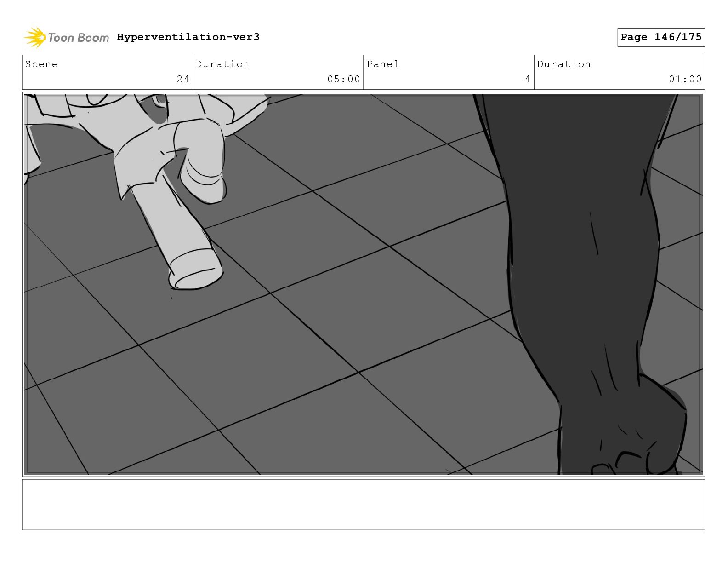Select the Duration label next to Panel

pyautogui.click(x=564, y=64)
